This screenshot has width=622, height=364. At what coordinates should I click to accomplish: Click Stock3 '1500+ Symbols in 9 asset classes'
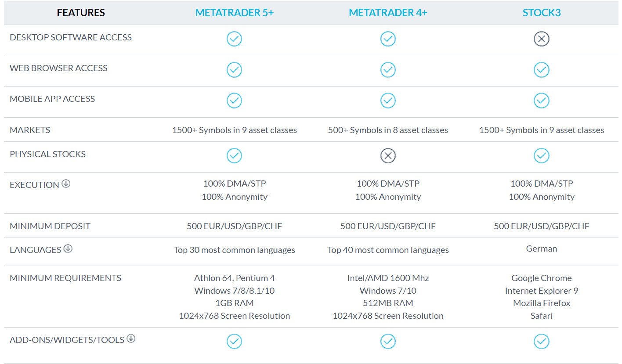pos(542,130)
